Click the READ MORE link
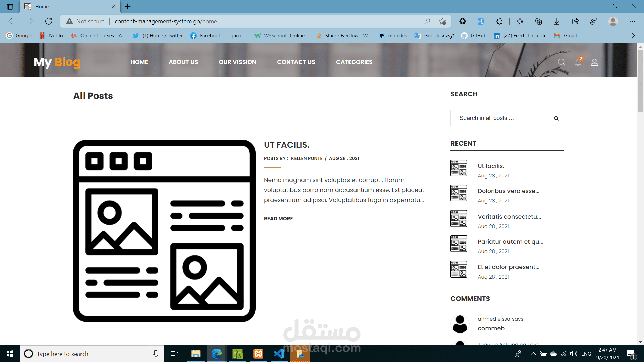The image size is (644, 362). coord(278,219)
